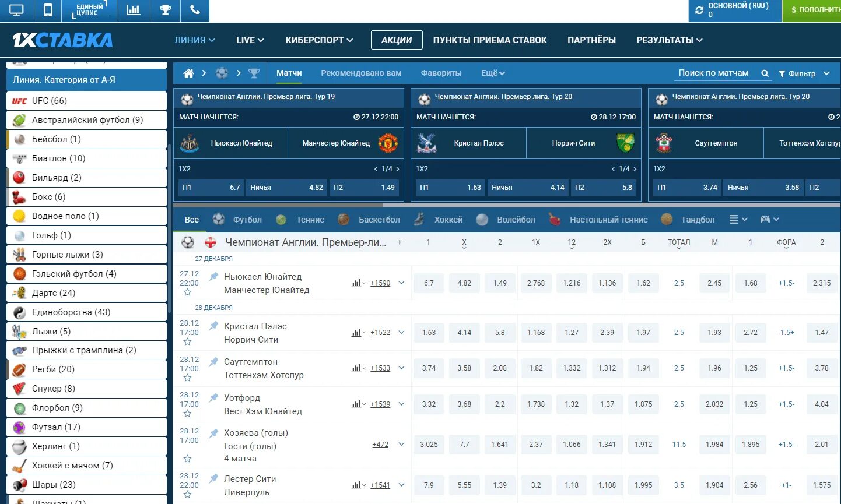This screenshot has width=841, height=504.
Task: Favorite the Ньюкасл Юнайтед match star
Action: (x=187, y=292)
